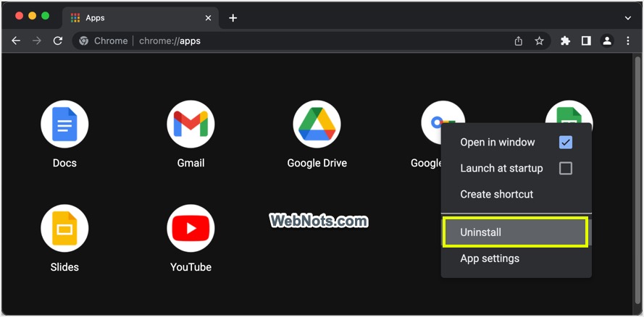Click the Docs label
The height and width of the screenshot is (317, 644).
pyautogui.click(x=64, y=163)
